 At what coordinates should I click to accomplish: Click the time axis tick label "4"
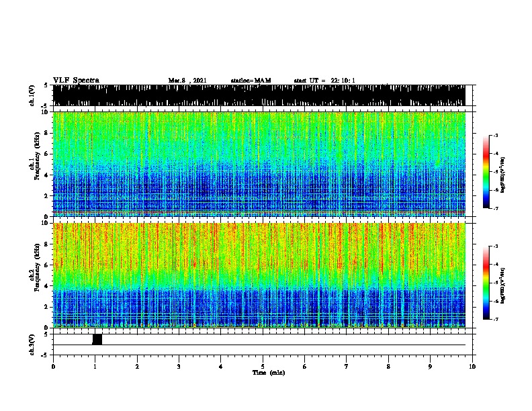[x=220, y=367]
